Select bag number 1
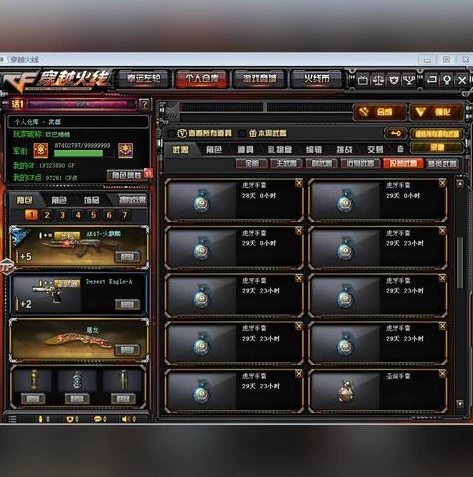Viewport: 473px width, 477px height. [x=31, y=215]
